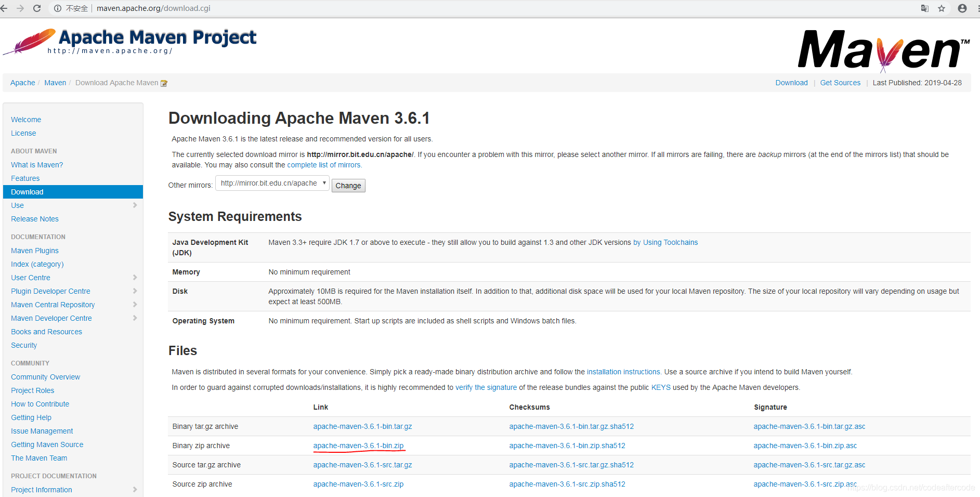Expand User Centre submenu arrow
Image resolution: width=980 pixels, height=497 pixels.
[x=135, y=278]
